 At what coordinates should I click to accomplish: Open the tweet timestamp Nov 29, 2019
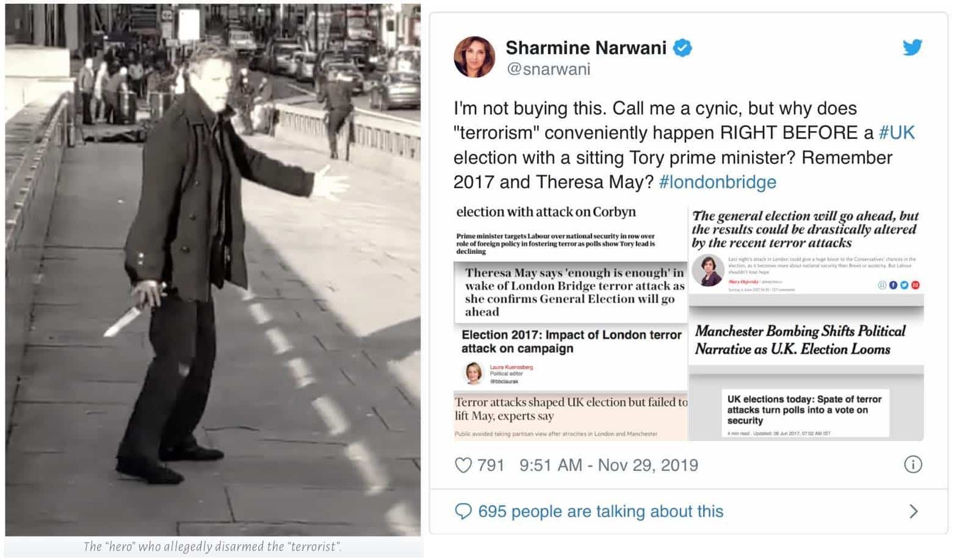[x=609, y=465]
